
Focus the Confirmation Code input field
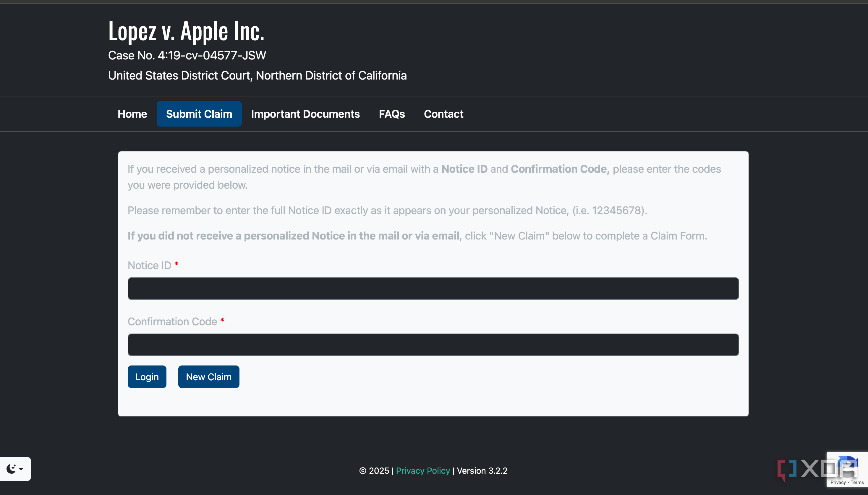coord(433,345)
